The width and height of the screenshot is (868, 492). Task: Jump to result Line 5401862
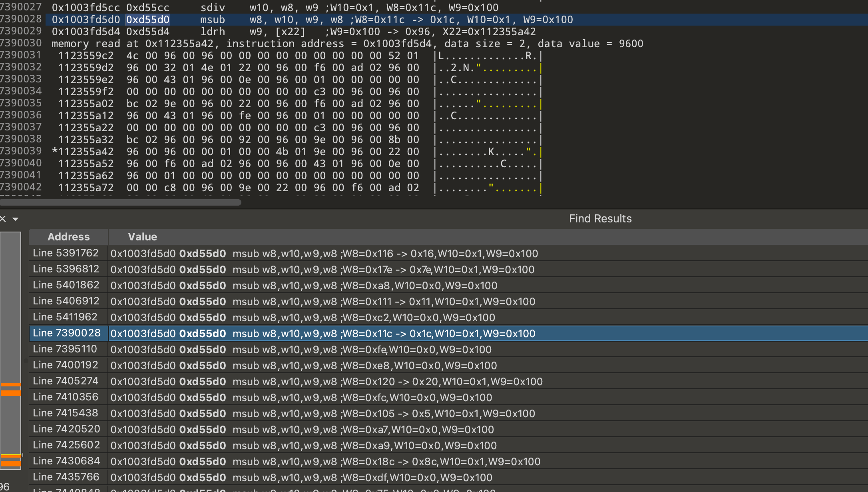click(66, 285)
